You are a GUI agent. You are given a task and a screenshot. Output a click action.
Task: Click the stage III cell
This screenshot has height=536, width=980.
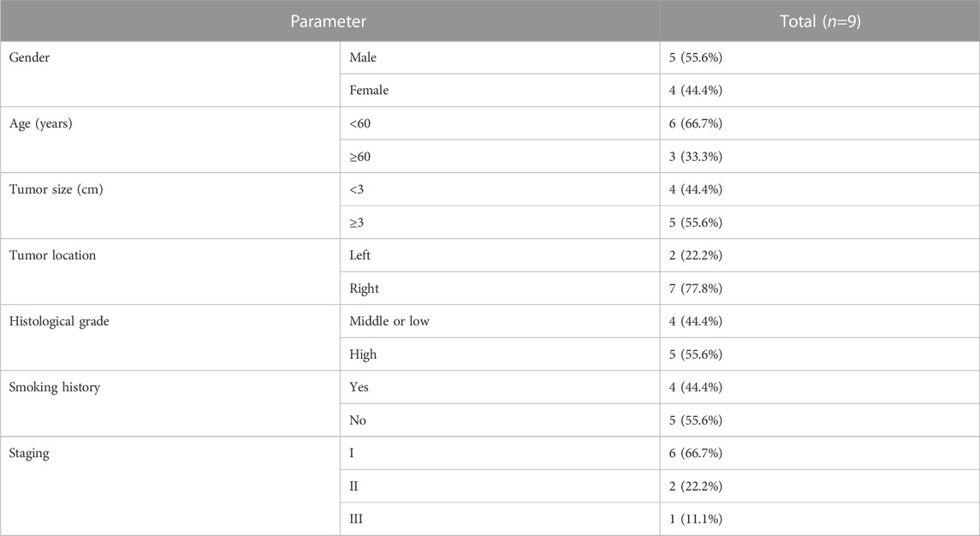click(x=499, y=519)
